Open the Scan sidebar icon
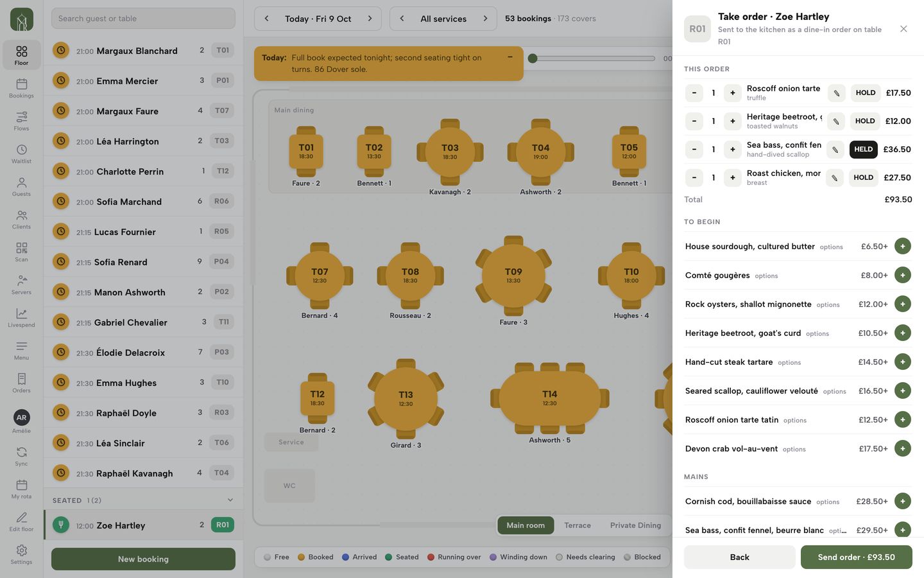The image size is (924, 578). click(x=21, y=252)
